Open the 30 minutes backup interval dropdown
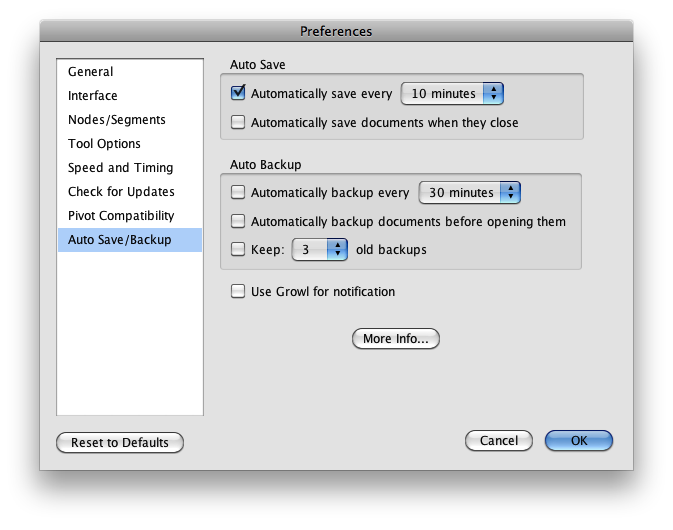 pyautogui.click(x=470, y=192)
